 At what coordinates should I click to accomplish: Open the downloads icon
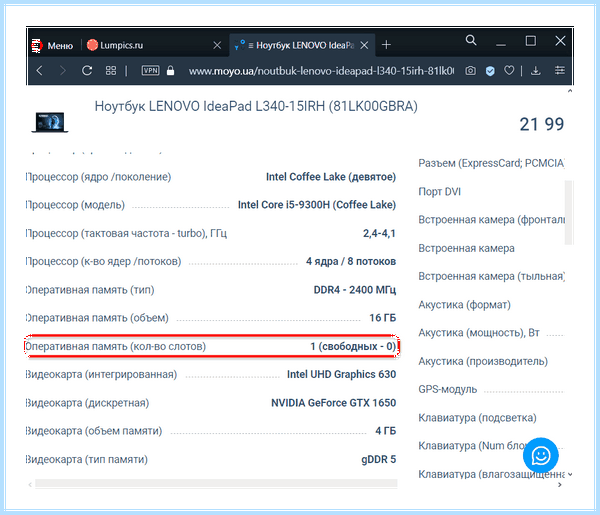[536, 70]
